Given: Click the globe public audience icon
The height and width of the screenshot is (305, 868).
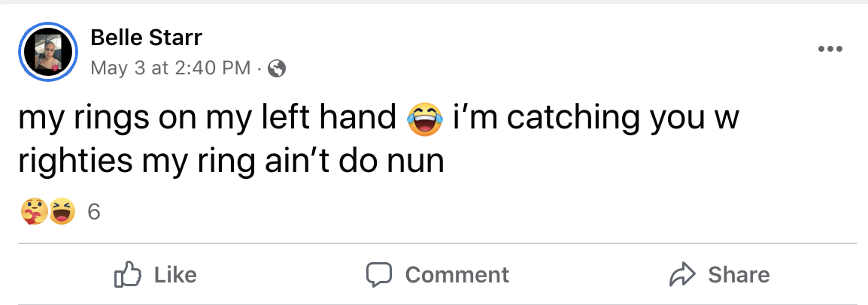Looking at the screenshot, I should pyautogui.click(x=277, y=69).
